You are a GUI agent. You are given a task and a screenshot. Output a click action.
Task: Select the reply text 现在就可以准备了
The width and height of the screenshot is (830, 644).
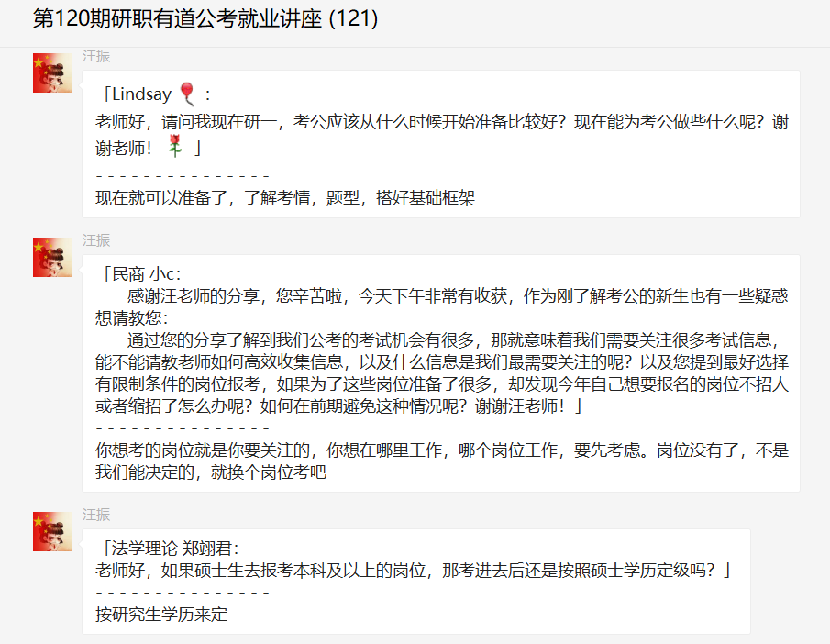284,197
